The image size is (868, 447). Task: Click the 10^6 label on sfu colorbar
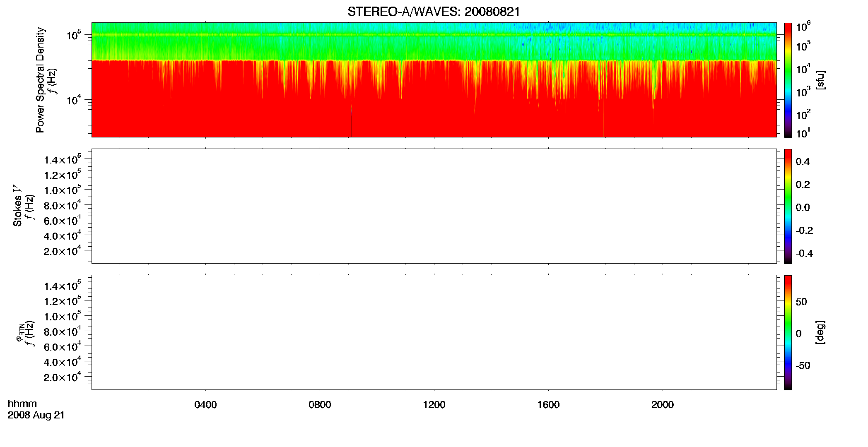tap(803, 27)
